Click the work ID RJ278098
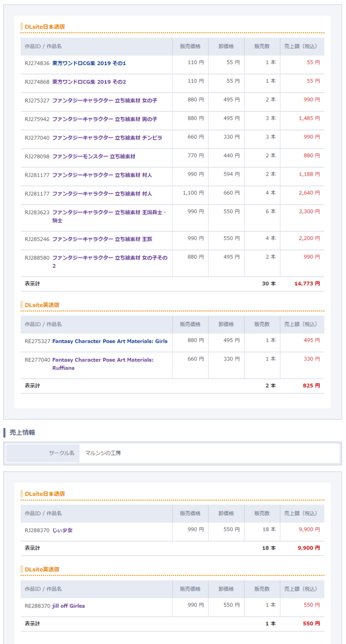 pos(37,156)
